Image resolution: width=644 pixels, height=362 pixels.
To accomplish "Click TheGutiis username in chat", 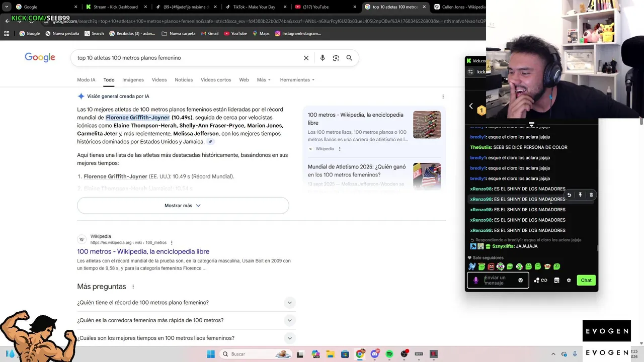I will coord(480,147).
